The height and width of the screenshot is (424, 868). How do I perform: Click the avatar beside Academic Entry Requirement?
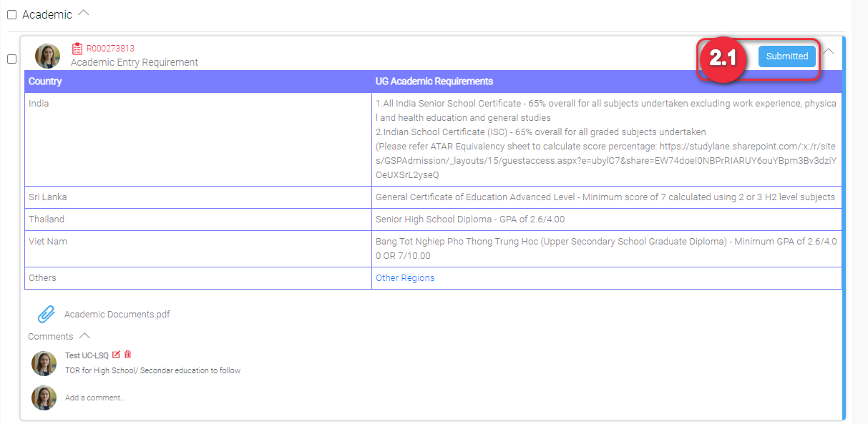coord(47,56)
